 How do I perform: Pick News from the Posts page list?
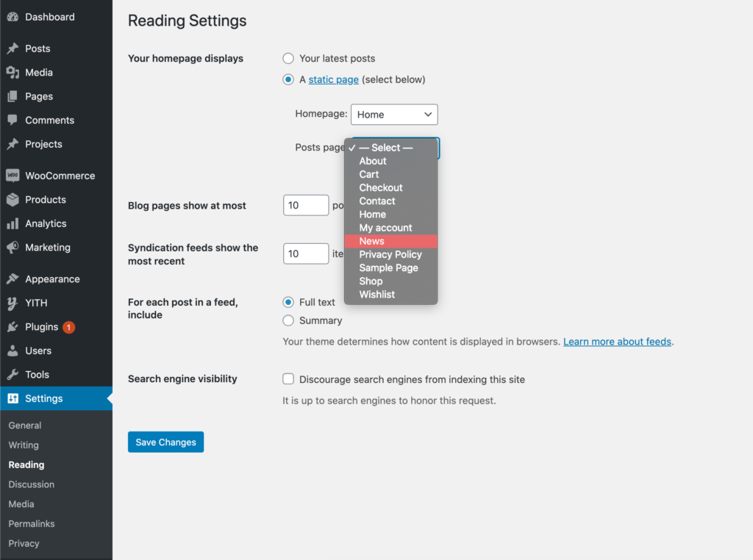372,241
